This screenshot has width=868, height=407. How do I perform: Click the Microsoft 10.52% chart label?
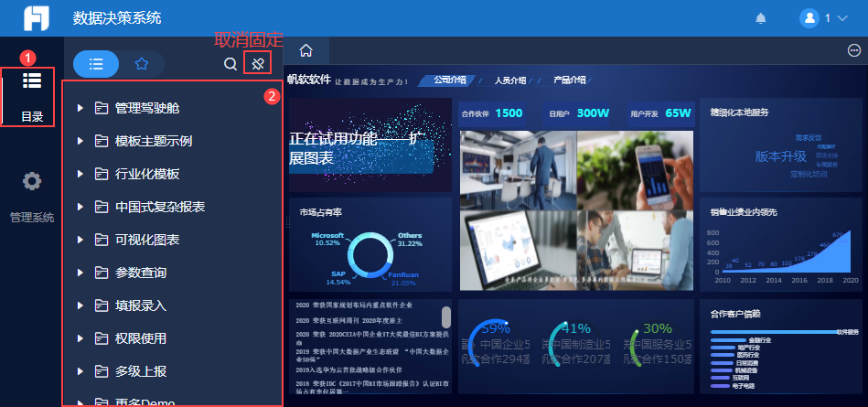coord(327,239)
